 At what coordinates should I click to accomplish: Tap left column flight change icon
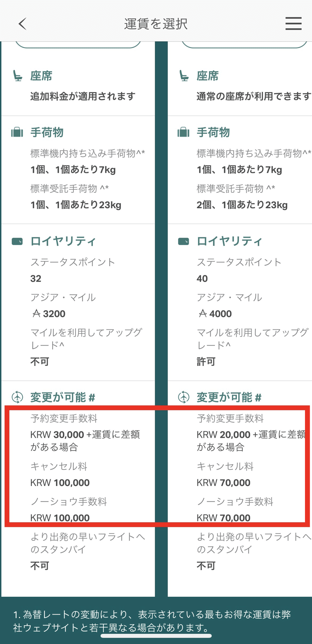17,397
